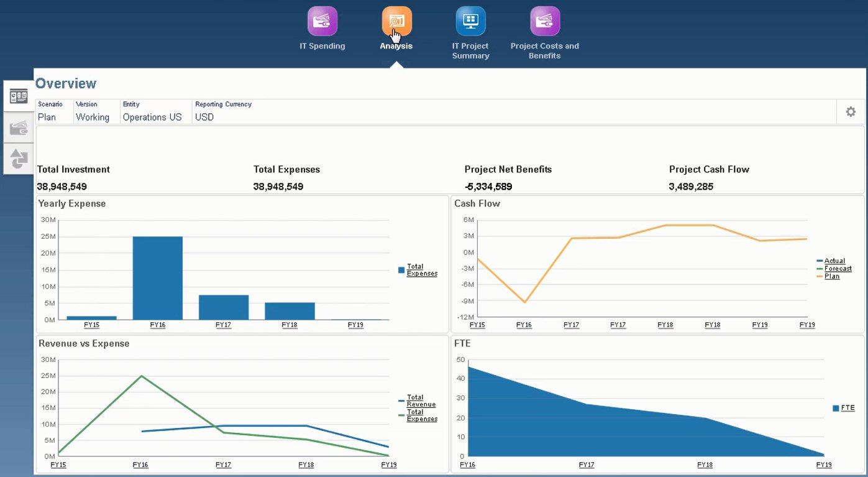Click the FY19 label in the FTE chart
Viewport: 868px width, 477px height.
[823, 465]
